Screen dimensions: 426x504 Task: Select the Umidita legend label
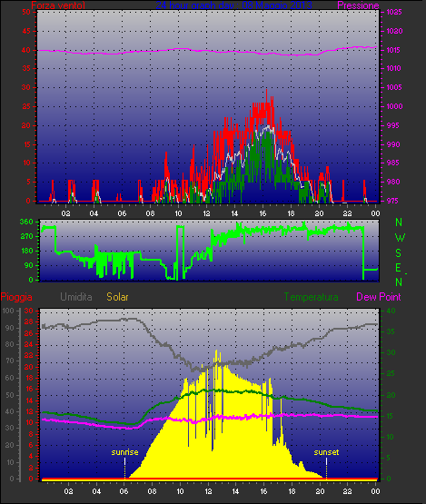coord(76,297)
